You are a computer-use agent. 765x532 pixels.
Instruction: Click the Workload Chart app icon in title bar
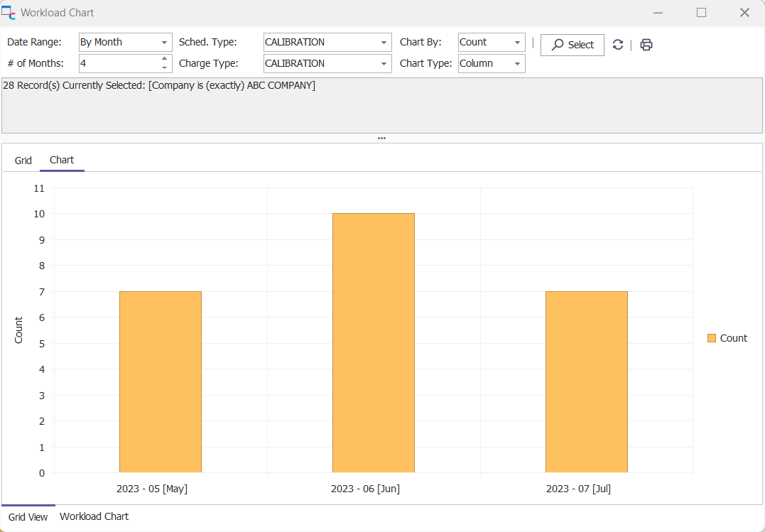(x=9, y=13)
